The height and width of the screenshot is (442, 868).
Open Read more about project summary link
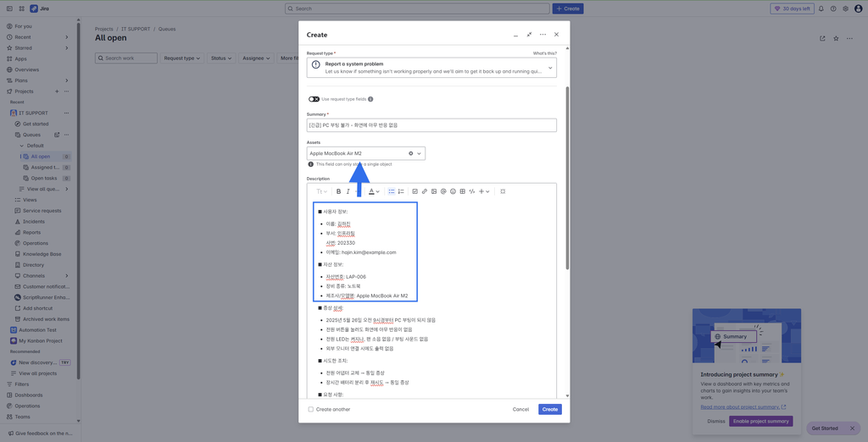click(x=743, y=407)
